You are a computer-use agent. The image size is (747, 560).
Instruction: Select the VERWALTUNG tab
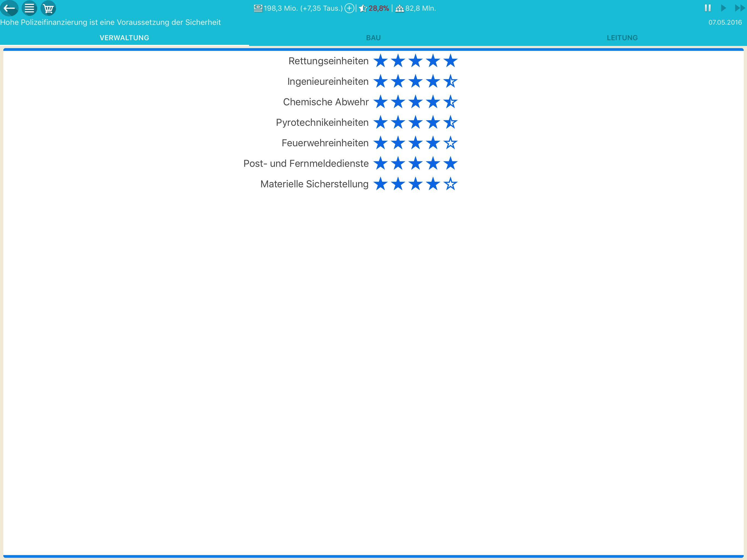124,37
